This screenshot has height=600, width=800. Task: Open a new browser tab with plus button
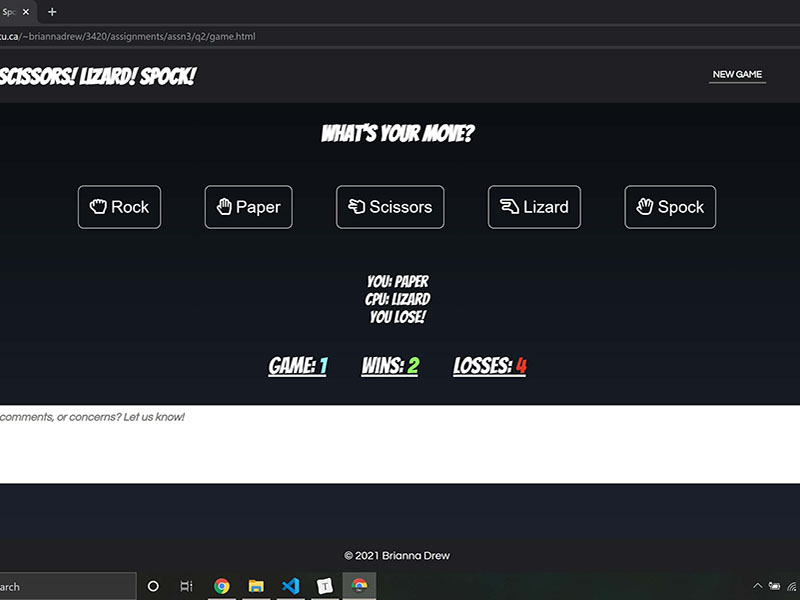pos(52,12)
